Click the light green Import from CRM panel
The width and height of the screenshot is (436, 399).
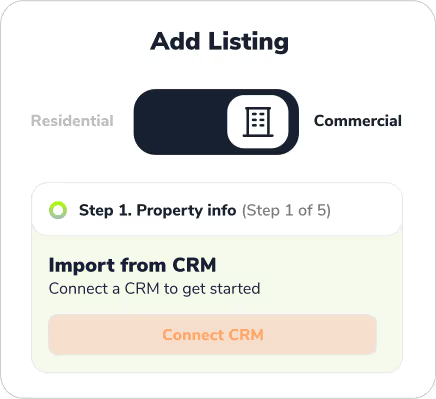point(217,303)
